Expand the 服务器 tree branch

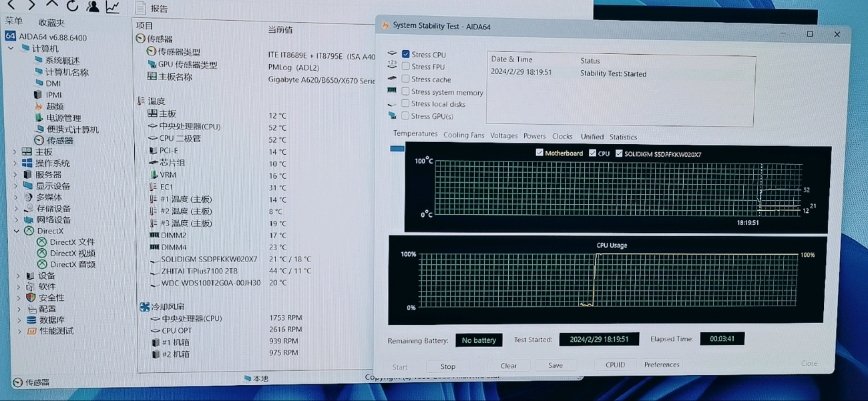click(15, 174)
